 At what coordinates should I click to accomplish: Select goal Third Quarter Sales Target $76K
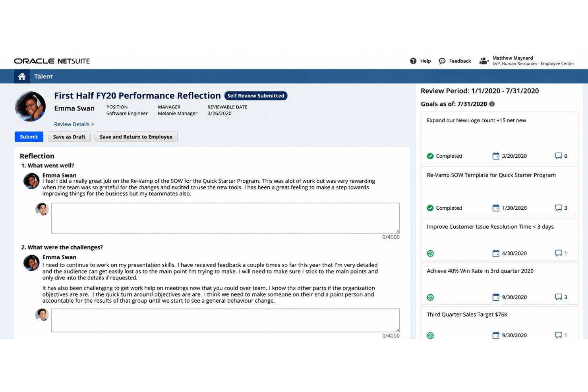click(x=467, y=315)
